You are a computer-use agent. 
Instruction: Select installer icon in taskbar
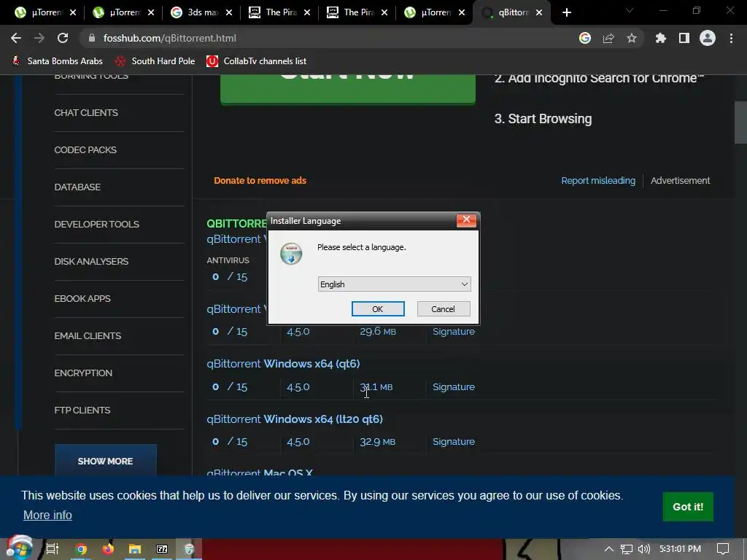(189, 549)
